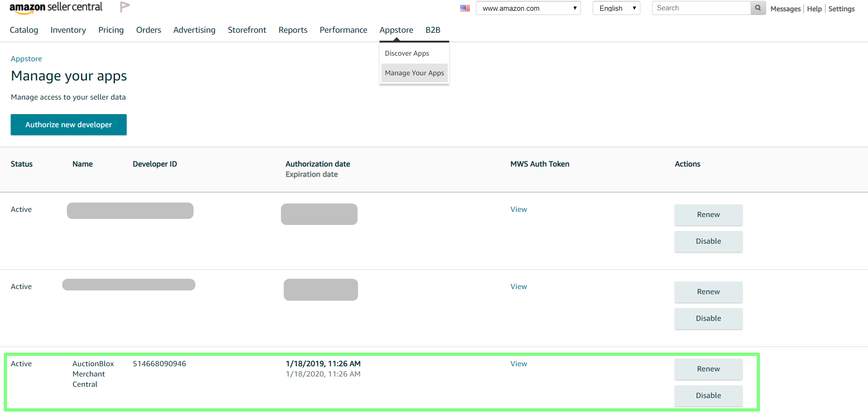Click the search magnifier button

[x=758, y=8]
